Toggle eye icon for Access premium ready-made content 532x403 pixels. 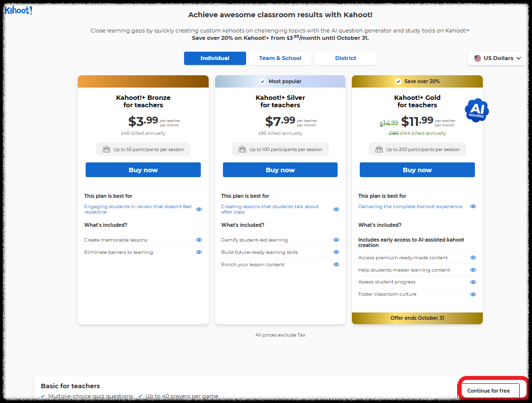point(473,257)
